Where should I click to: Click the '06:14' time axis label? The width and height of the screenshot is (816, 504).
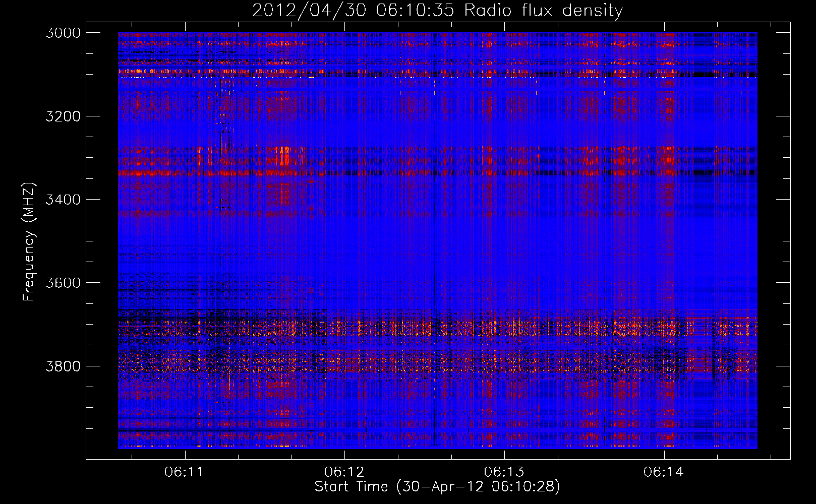(664, 472)
